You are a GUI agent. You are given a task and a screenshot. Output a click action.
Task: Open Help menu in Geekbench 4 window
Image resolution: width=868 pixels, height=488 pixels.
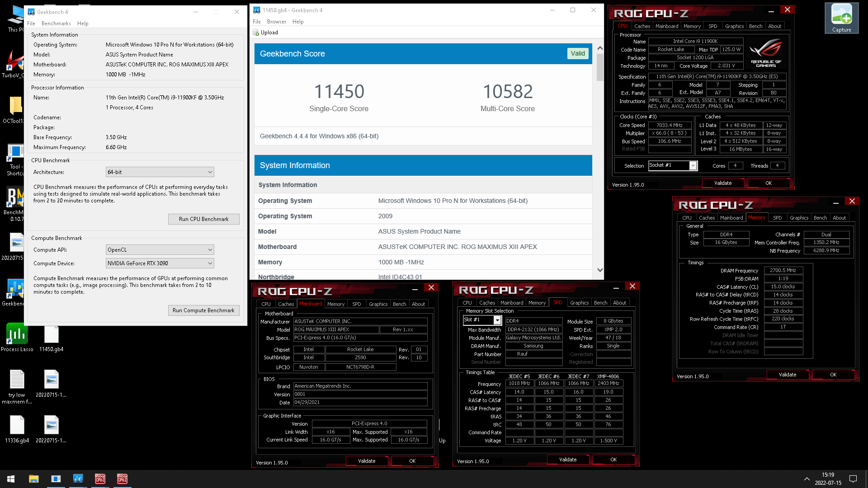pos(83,23)
